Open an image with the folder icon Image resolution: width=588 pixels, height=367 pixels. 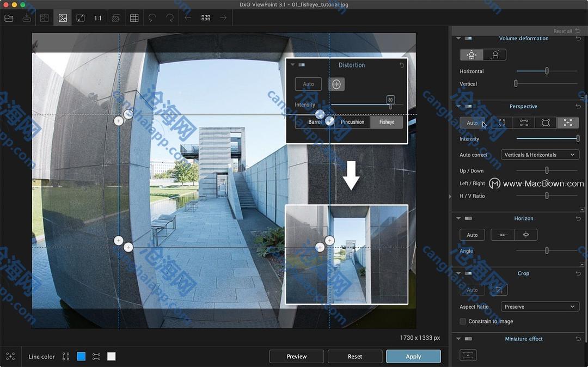tap(9, 18)
